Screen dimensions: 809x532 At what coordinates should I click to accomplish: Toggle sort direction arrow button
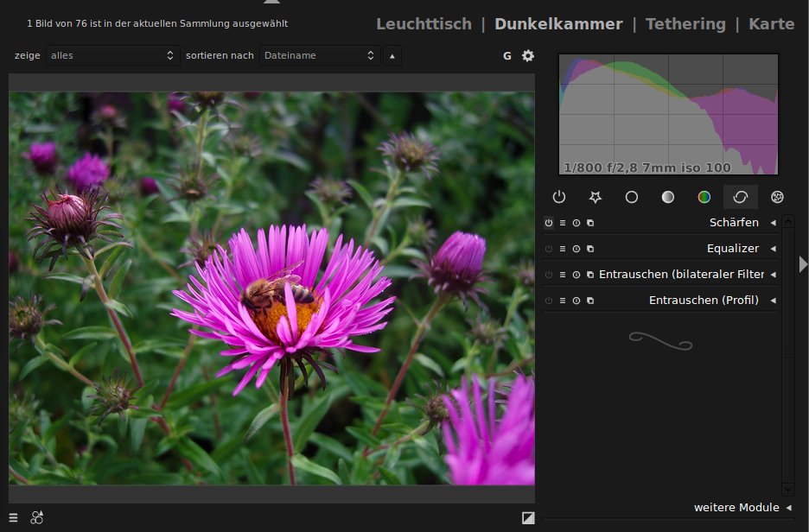392,55
